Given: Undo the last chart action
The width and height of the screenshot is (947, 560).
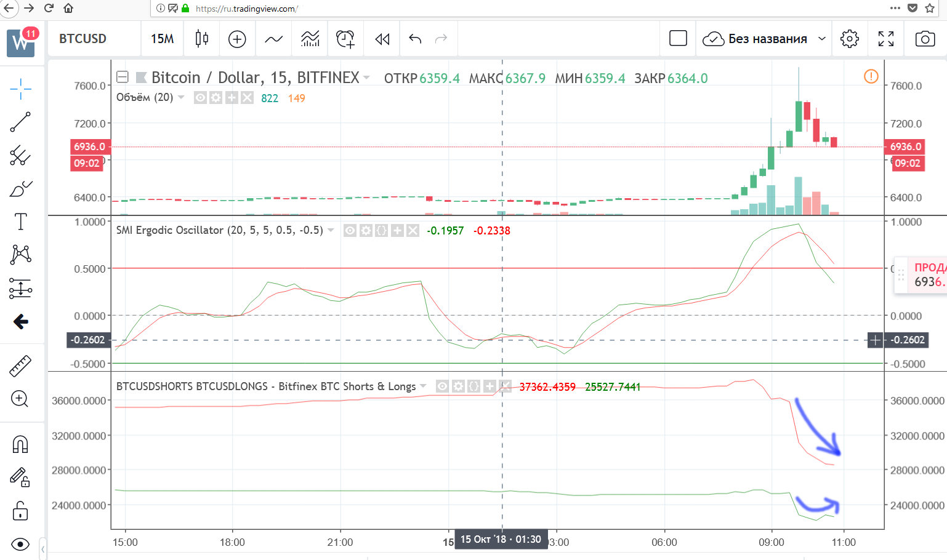Looking at the screenshot, I should [415, 39].
